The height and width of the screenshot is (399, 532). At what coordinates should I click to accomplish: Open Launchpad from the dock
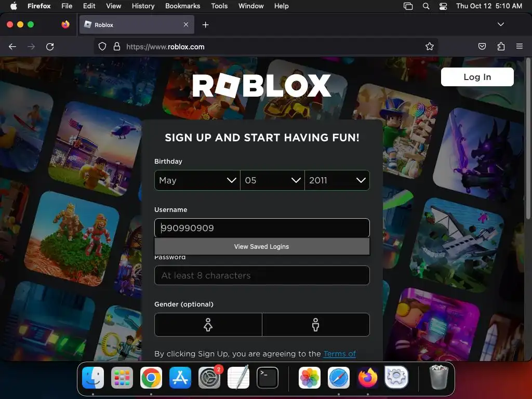point(122,377)
